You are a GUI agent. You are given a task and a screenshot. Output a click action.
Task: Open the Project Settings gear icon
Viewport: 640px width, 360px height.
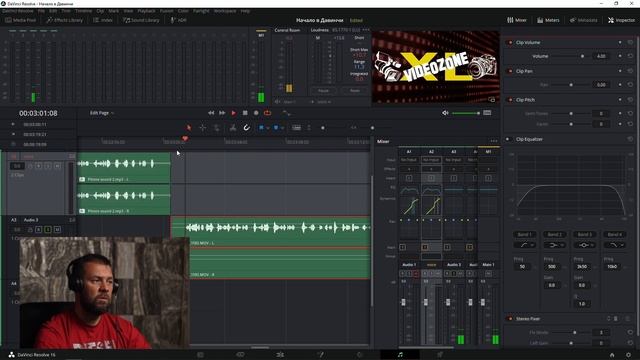(628, 355)
